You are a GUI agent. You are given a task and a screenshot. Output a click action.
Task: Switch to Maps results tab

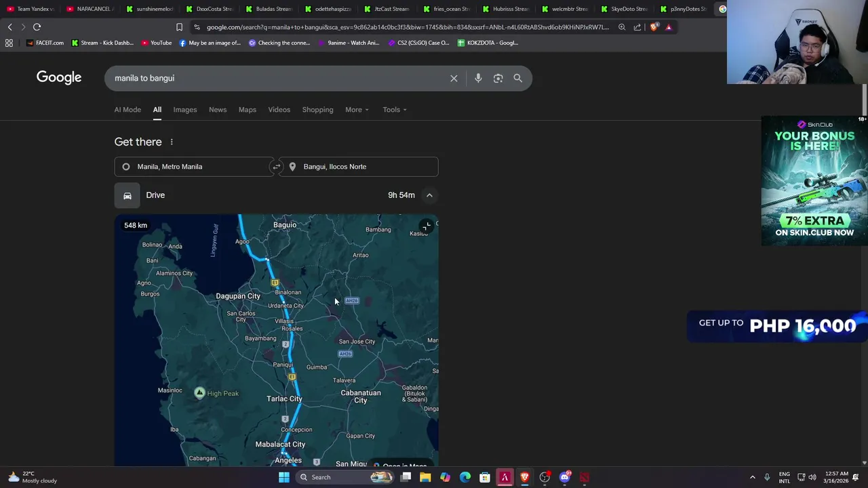tap(247, 110)
